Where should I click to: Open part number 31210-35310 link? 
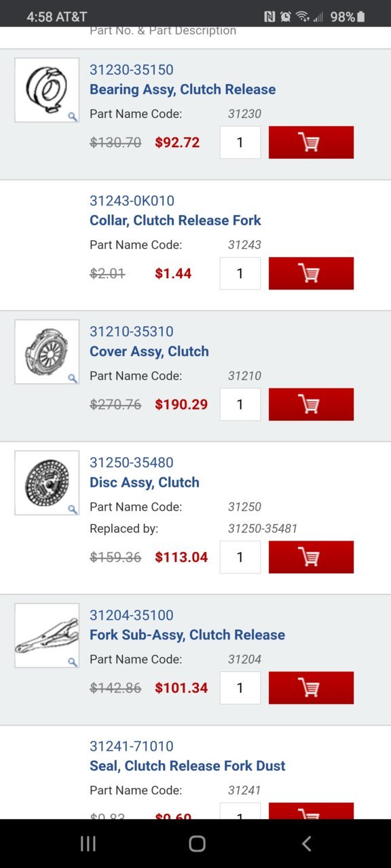[x=132, y=332]
